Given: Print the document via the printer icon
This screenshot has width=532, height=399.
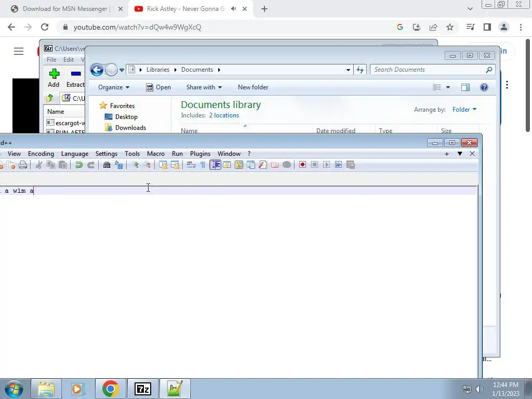Looking at the screenshot, I should [x=23, y=165].
